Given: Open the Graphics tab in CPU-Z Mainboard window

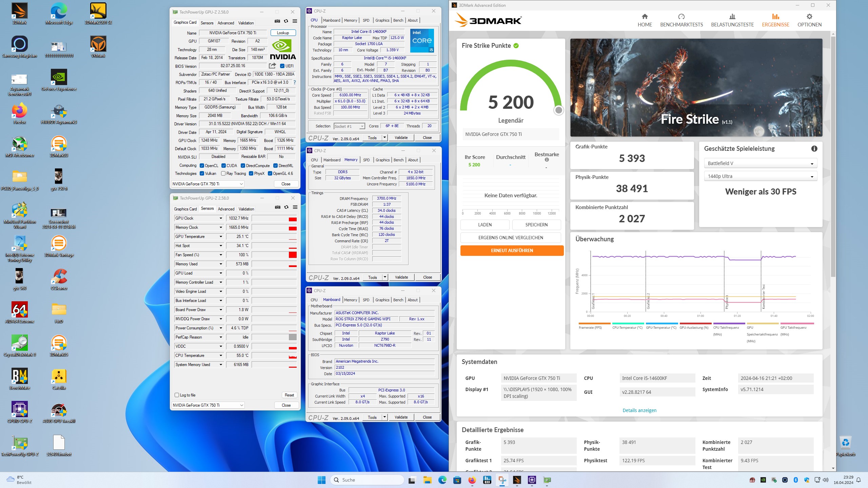Looking at the screenshot, I should 382,300.
